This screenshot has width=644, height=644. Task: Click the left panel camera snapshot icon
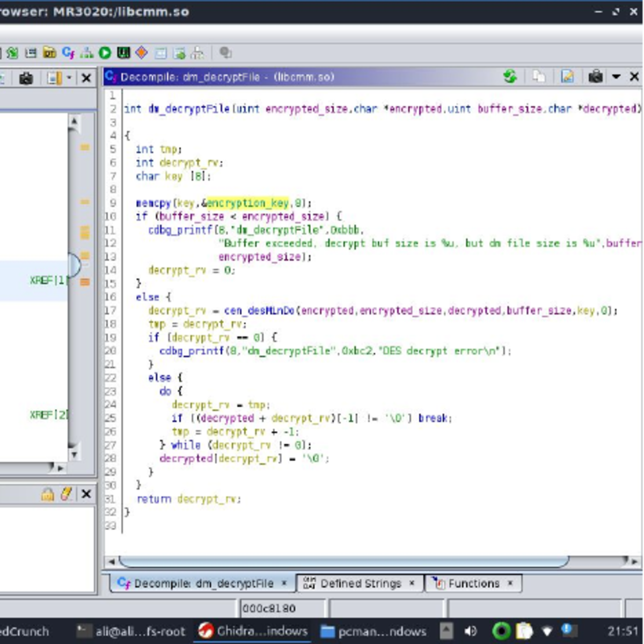click(26, 78)
